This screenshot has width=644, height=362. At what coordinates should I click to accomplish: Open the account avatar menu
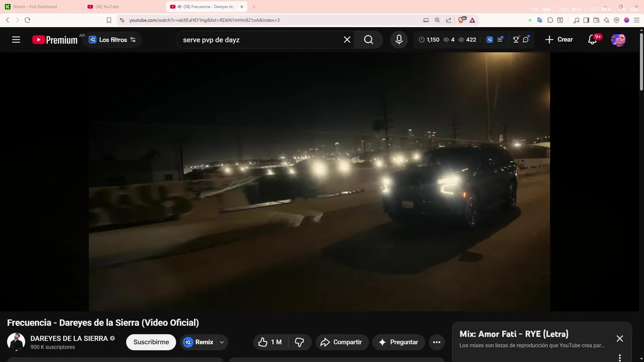tap(618, 40)
